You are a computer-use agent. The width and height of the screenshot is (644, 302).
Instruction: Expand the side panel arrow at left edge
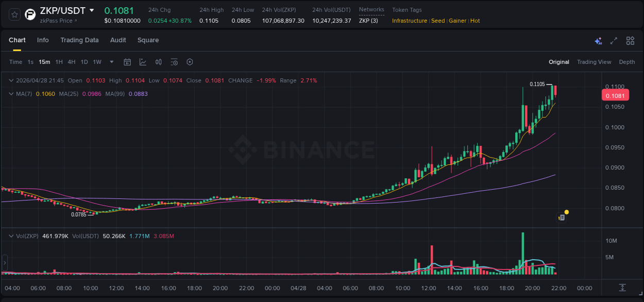(5, 262)
